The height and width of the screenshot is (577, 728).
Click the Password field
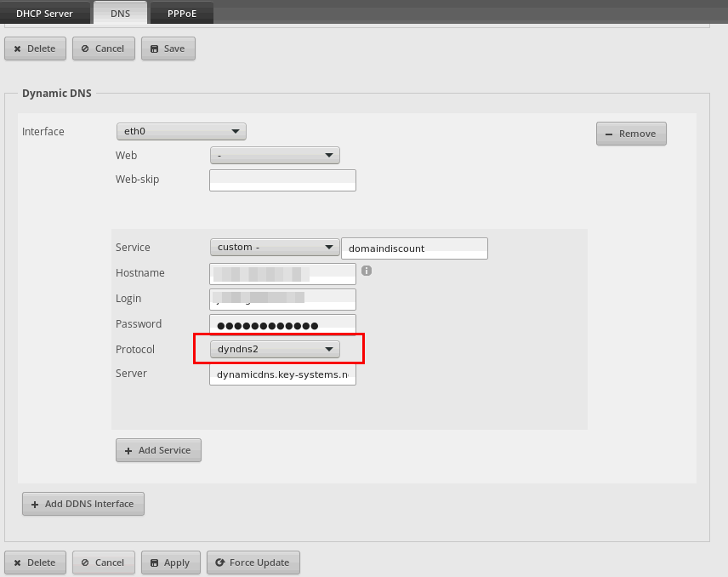282,325
